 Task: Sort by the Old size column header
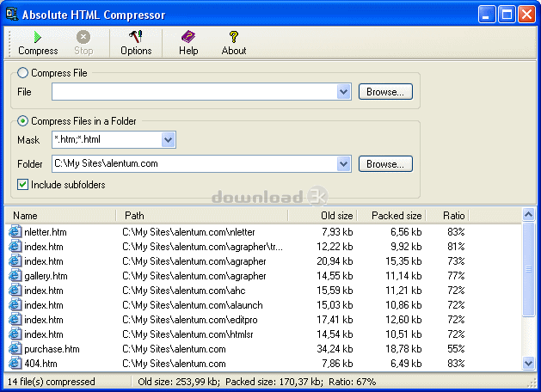(323, 216)
